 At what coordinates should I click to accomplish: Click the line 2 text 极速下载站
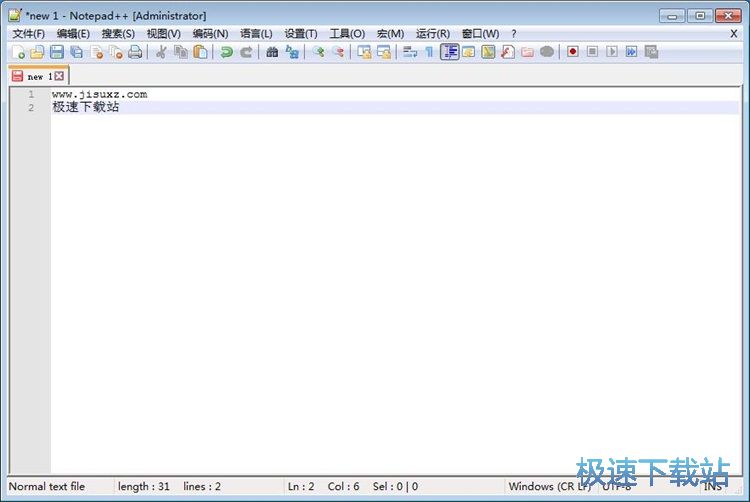click(x=86, y=107)
